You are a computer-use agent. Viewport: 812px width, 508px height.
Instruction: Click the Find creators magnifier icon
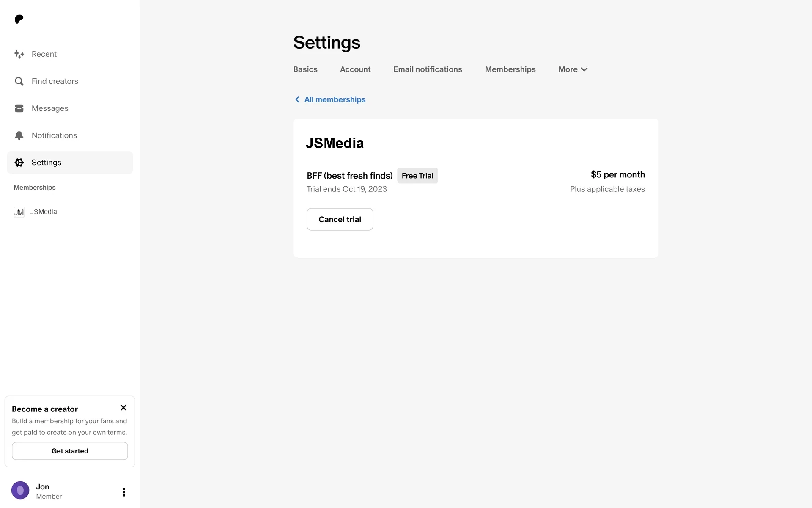[19, 81]
